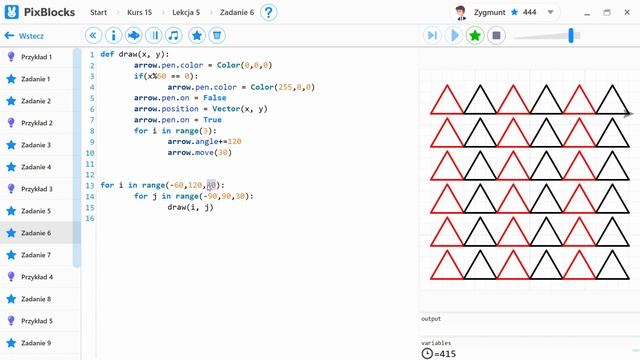
Task: Select Zadanie 9 in the sidebar
Action: [x=37, y=343]
